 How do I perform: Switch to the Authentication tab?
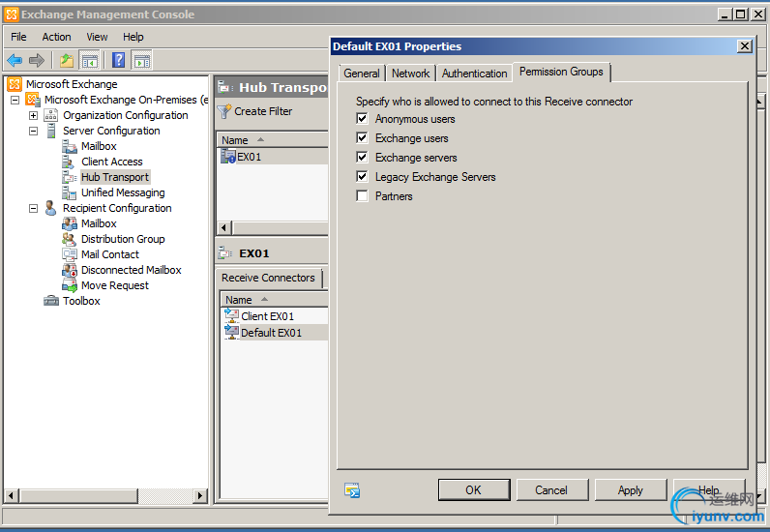[x=474, y=74]
